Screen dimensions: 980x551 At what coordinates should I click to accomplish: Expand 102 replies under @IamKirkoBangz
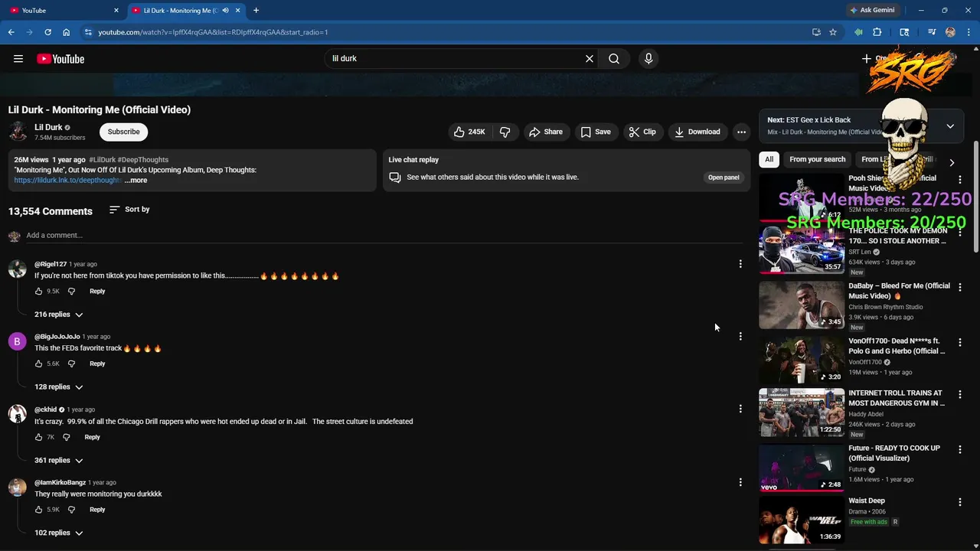58,533
